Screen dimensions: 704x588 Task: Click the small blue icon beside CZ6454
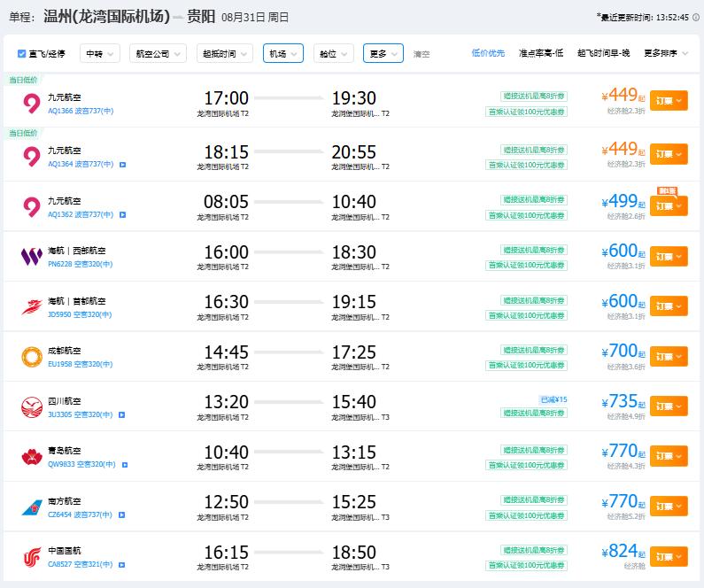[x=121, y=514]
